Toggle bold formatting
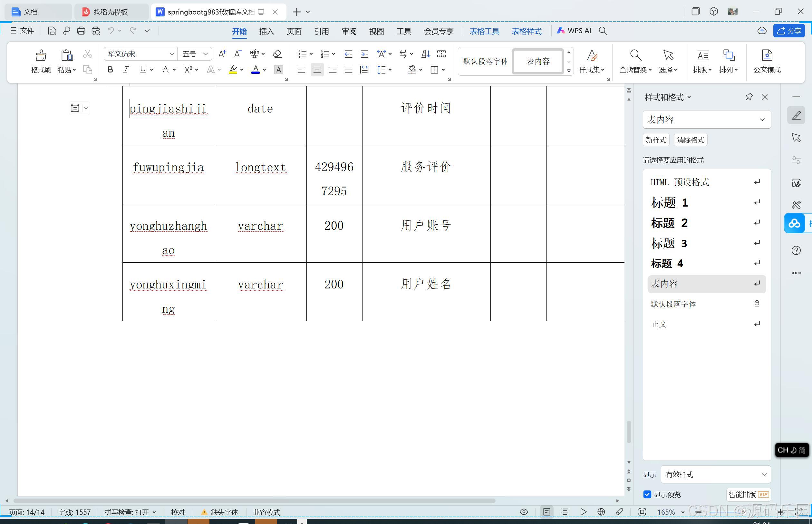This screenshot has height=524, width=812. coord(110,69)
